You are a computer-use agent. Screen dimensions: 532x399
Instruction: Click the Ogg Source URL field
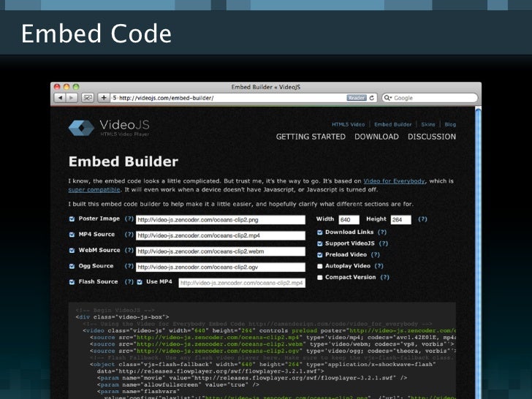[x=221, y=267]
